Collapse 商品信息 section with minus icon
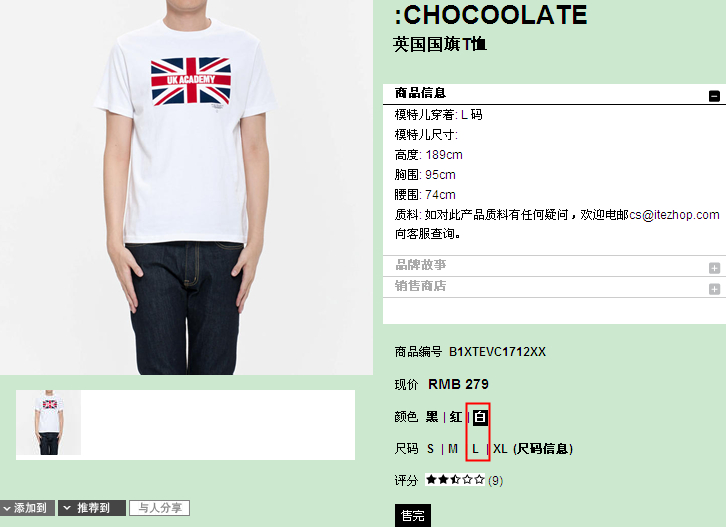Viewport: 726px width, 527px height. (714, 96)
